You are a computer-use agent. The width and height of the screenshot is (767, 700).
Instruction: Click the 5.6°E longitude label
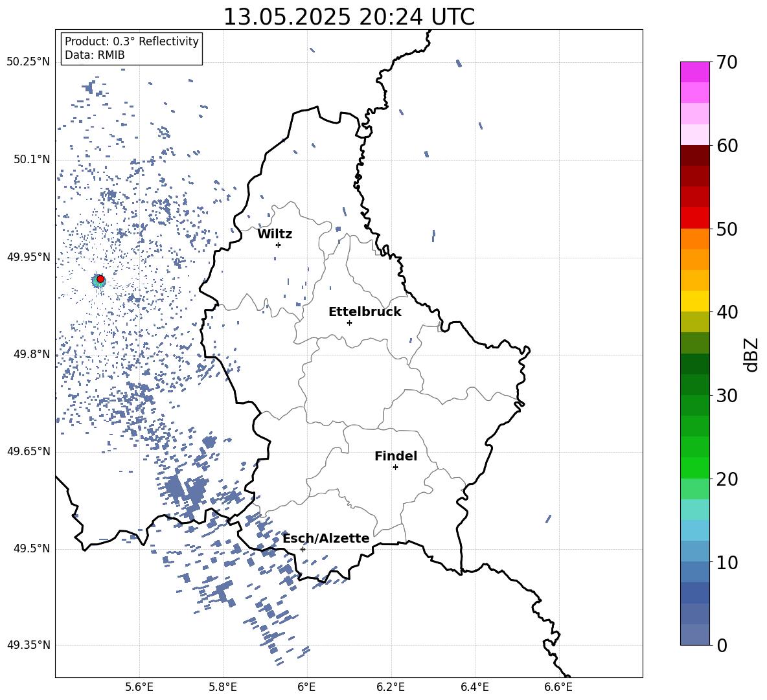pyautogui.click(x=139, y=687)
